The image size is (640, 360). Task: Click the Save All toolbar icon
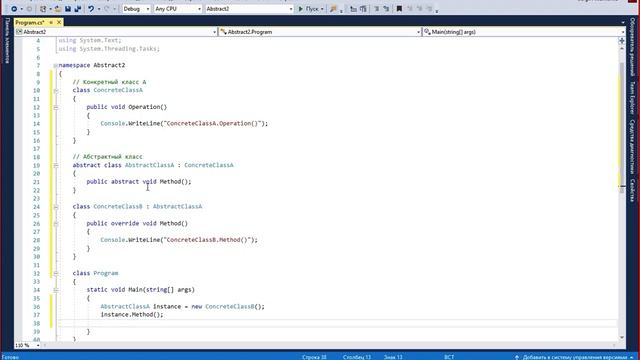click(x=78, y=9)
